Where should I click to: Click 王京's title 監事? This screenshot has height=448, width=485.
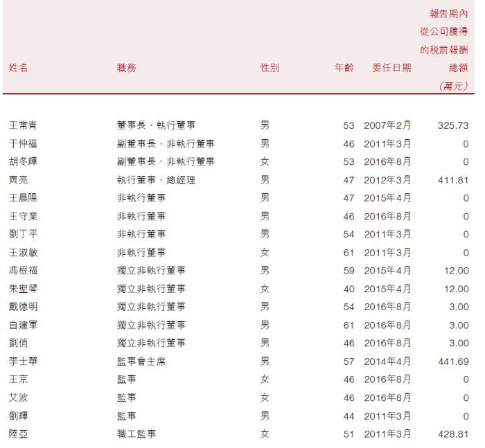pos(127,379)
